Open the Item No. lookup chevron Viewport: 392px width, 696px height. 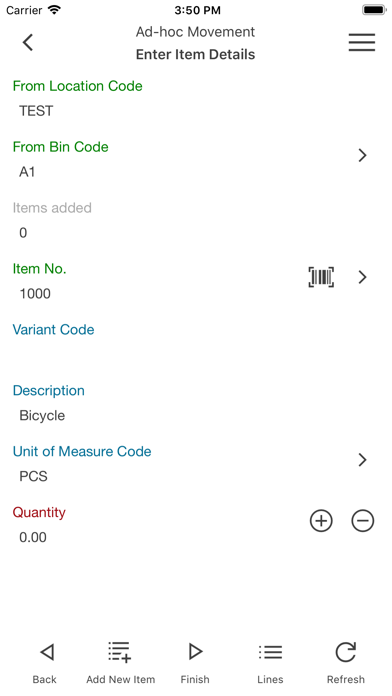[363, 277]
